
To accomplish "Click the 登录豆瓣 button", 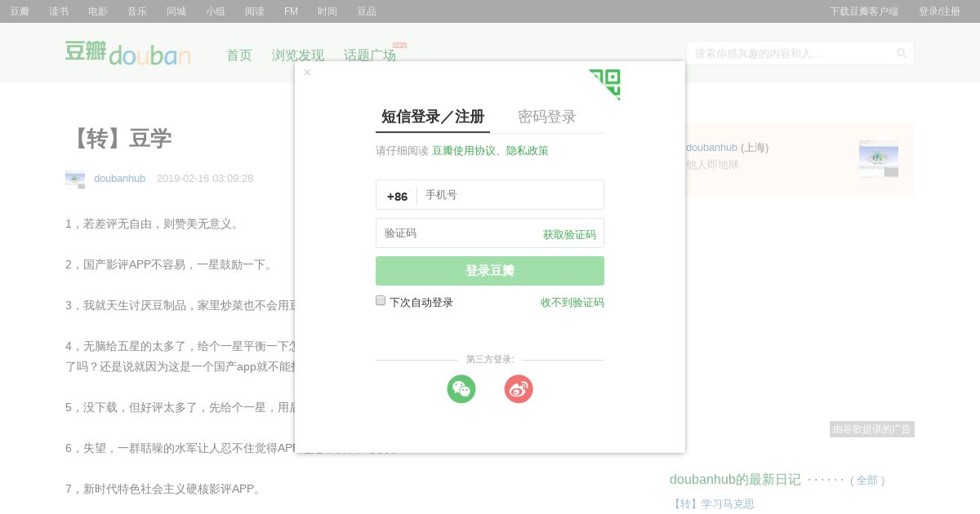I will tap(490, 271).
